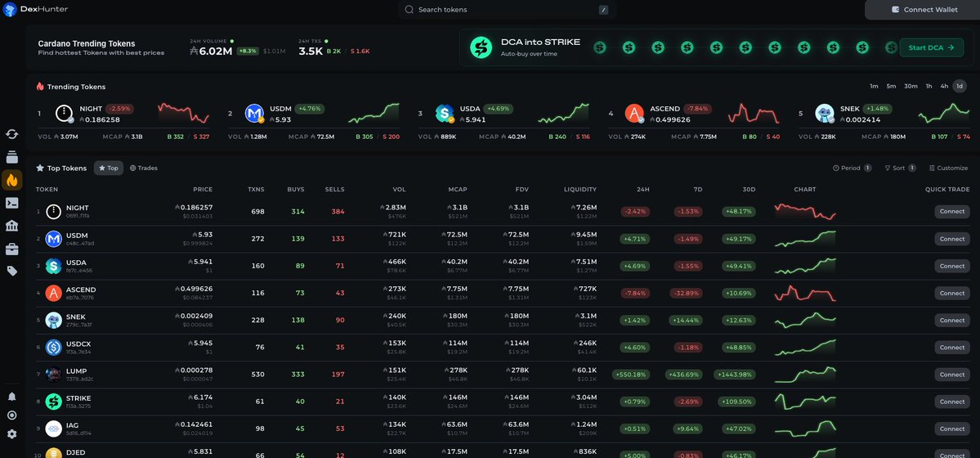Viewport: 980px width, 458px height.
Task: Click the USDCX token icon in table
Action: point(54,348)
